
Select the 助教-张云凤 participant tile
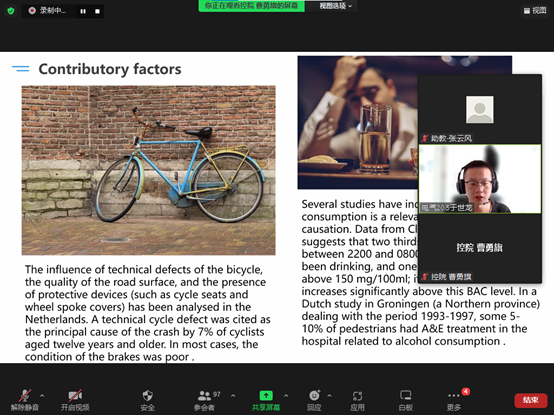[480, 109]
